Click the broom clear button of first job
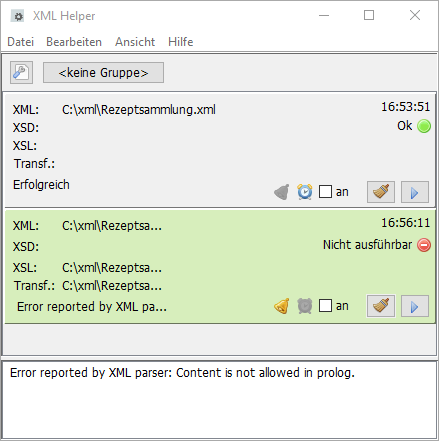 381,192
